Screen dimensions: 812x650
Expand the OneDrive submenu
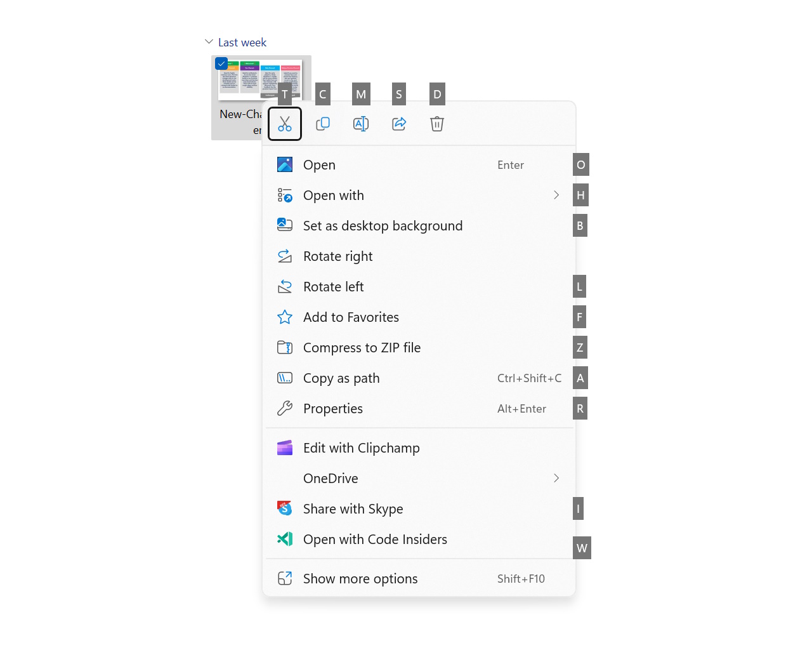(x=556, y=478)
